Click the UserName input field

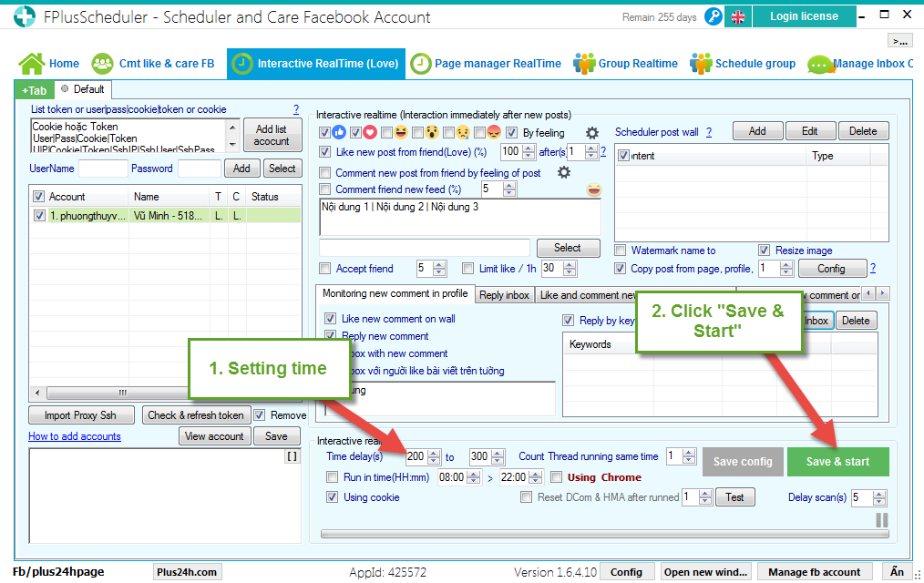(x=103, y=169)
